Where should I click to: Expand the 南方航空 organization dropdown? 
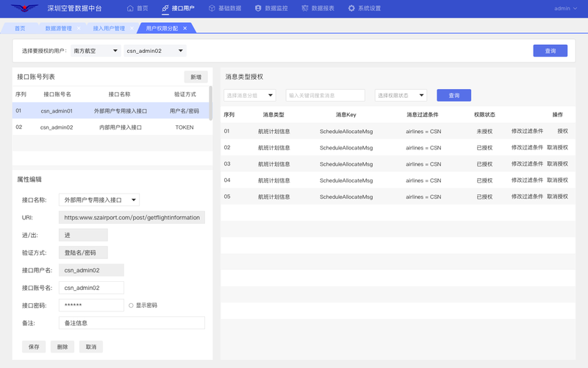(x=96, y=51)
